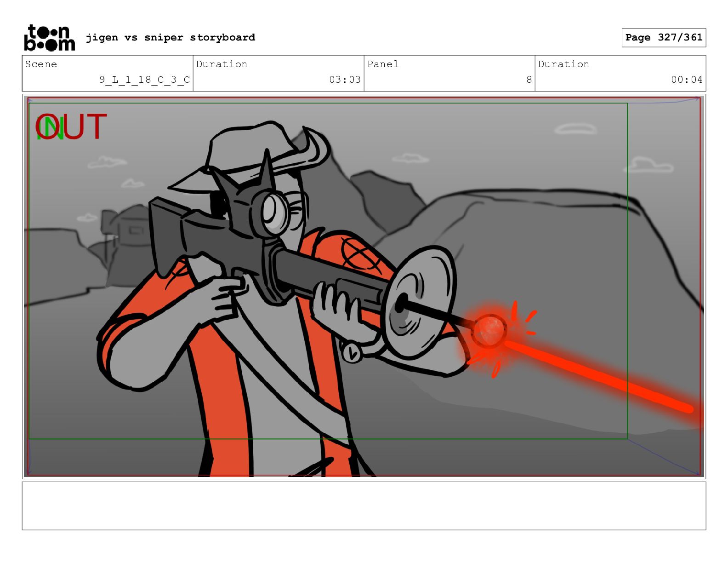This screenshot has width=728, height=563.
Task: Click the red 'OUT' camera marker
Action: [x=71, y=127]
